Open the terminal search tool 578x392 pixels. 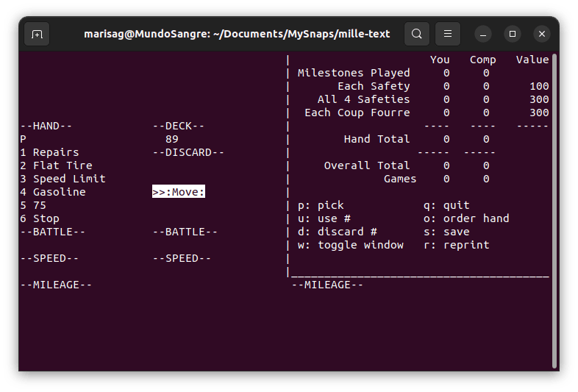(416, 34)
